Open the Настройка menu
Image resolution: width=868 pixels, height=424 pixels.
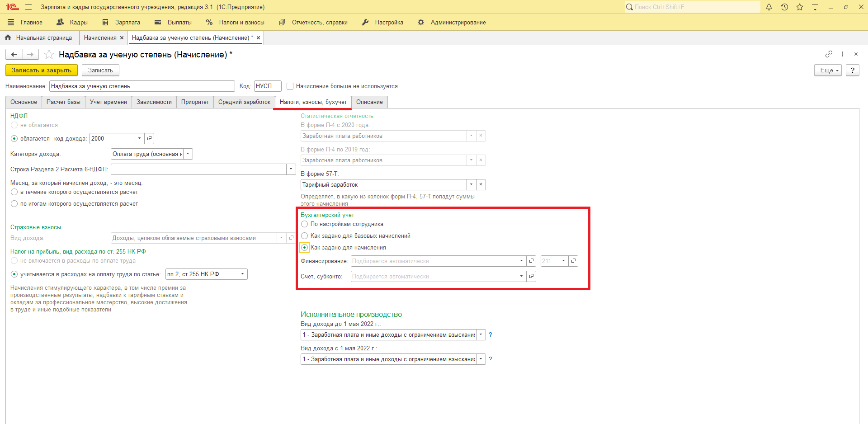point(382,22)
